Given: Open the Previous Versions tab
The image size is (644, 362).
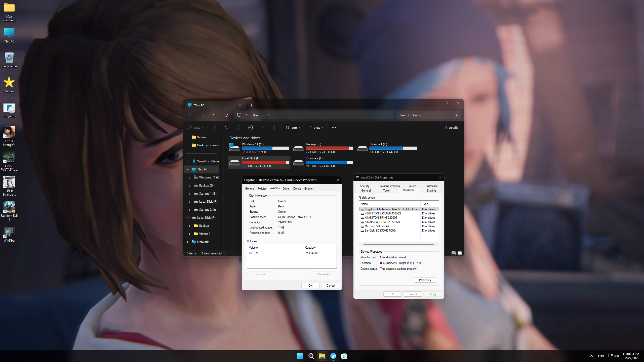Looking at the screenshot, I should click(x=389, y=186).
